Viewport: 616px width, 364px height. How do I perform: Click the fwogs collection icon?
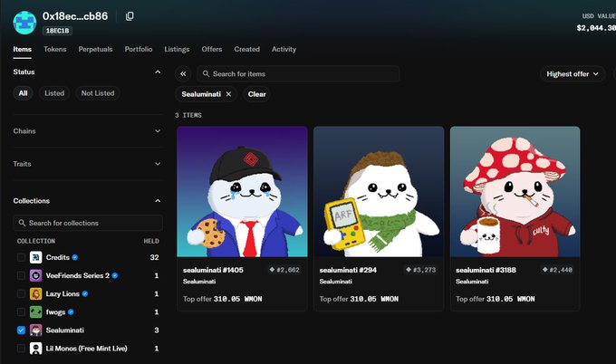point(35,312)
